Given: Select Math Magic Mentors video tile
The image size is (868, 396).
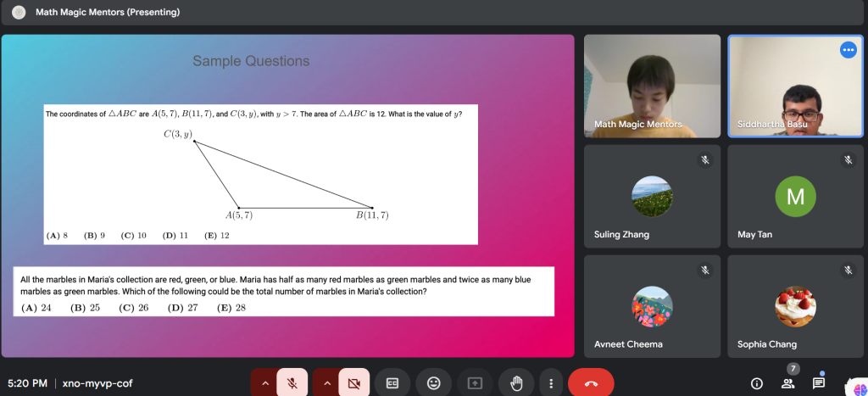Looking at the screenshot, I should 652,86.
